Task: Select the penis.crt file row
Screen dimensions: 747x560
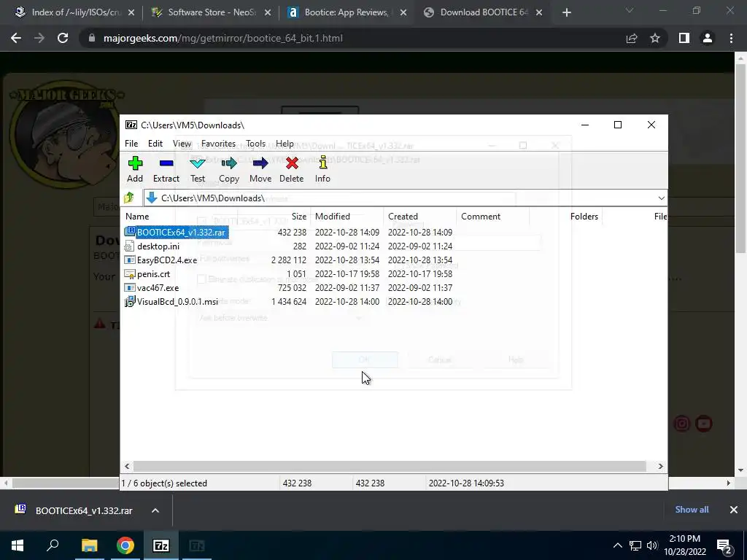Action: (288, 274)
